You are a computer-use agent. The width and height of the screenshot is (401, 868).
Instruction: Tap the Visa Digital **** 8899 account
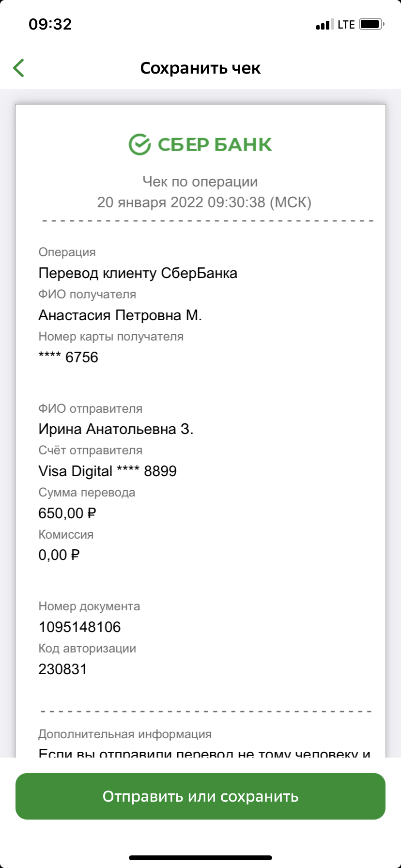(x=108, y=471)
